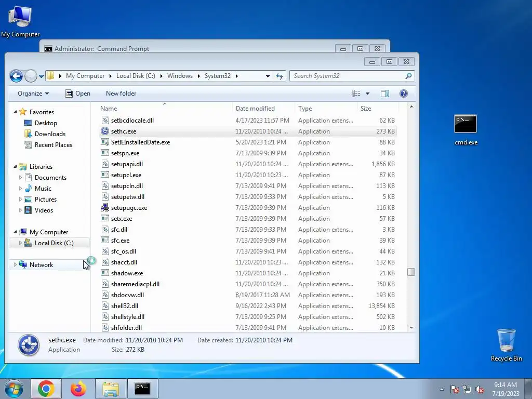Sort by the Name column header
The height and width of the screenshot is (399, 532).
[109, 109]
